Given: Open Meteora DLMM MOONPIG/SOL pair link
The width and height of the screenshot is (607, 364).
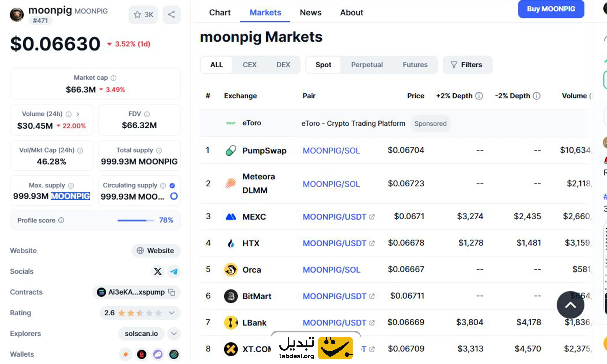Looking at the screenshot, I should coord(331,184).
